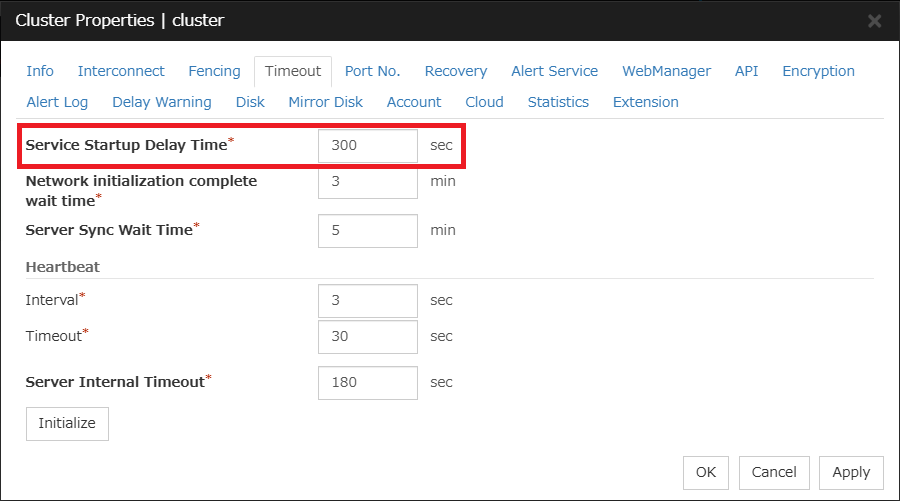Open the Cloud tab
The image size is (900, 501).
point(484,102)
